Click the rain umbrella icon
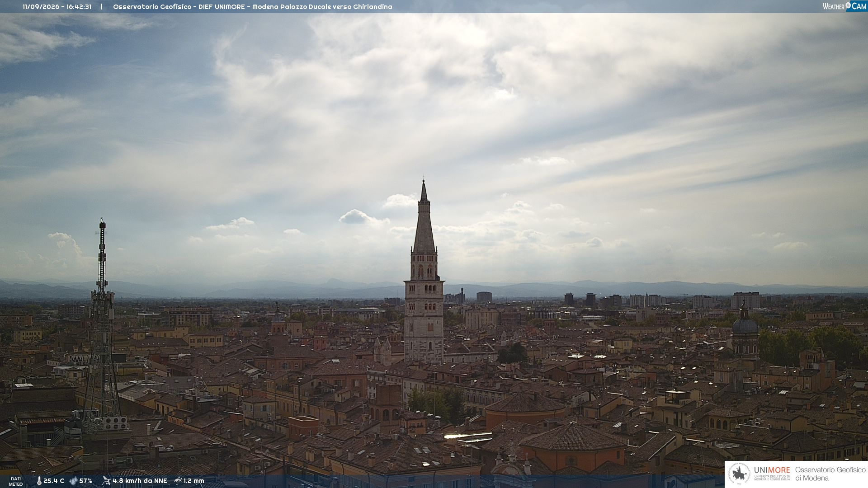The width and height of the screenshot is (868, 488). coord(178,481)
